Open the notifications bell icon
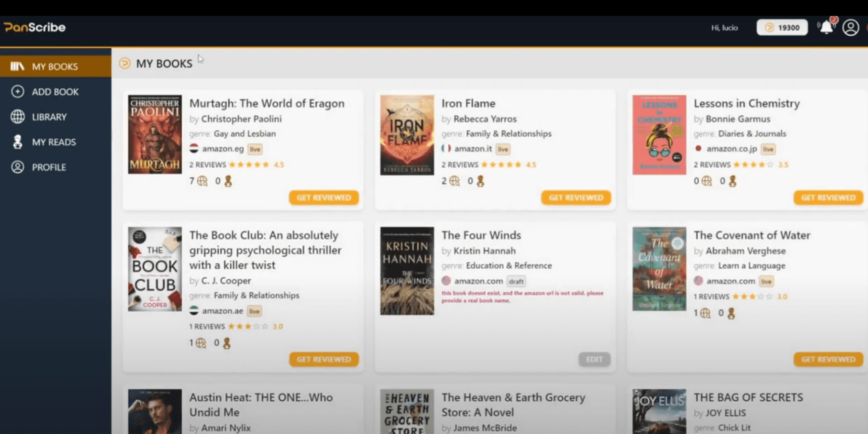 [827, 27]
